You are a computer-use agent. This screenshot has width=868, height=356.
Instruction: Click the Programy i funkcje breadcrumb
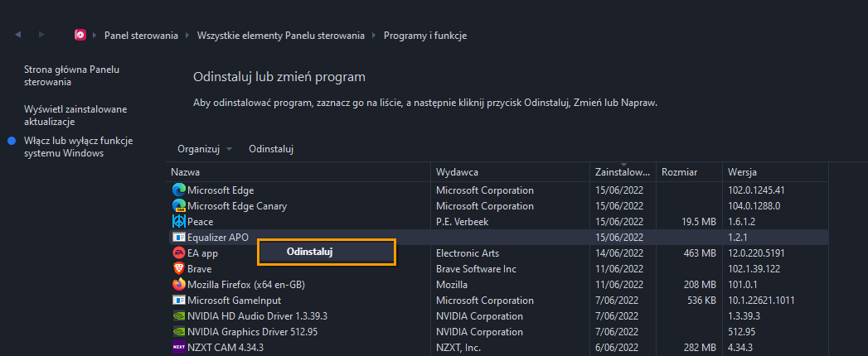click(x=425, y=36)
